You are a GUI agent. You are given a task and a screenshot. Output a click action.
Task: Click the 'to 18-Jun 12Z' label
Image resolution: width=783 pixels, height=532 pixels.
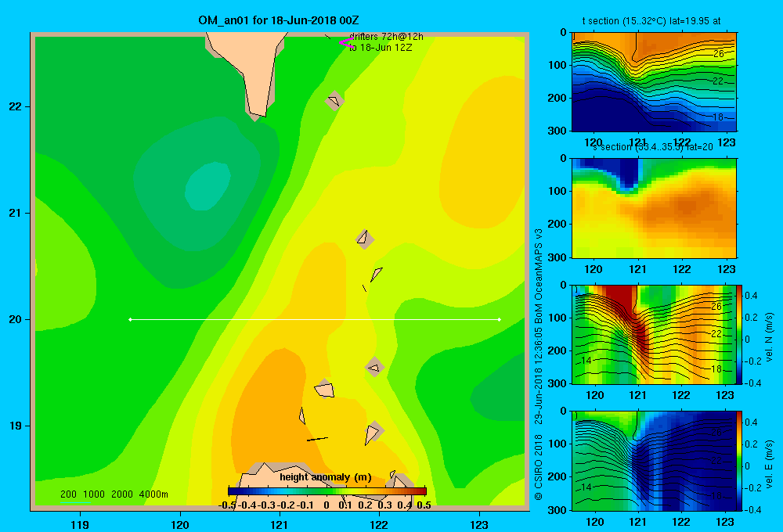tap(381, 48)
